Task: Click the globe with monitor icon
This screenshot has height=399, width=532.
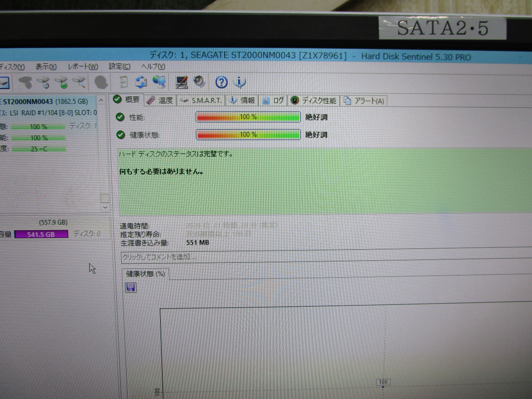Action: tap(159, 82)
